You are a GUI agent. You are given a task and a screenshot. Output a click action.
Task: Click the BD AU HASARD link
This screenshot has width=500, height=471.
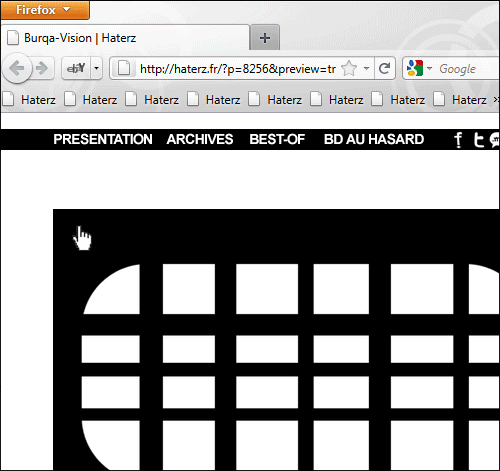(x=374, y=139)
